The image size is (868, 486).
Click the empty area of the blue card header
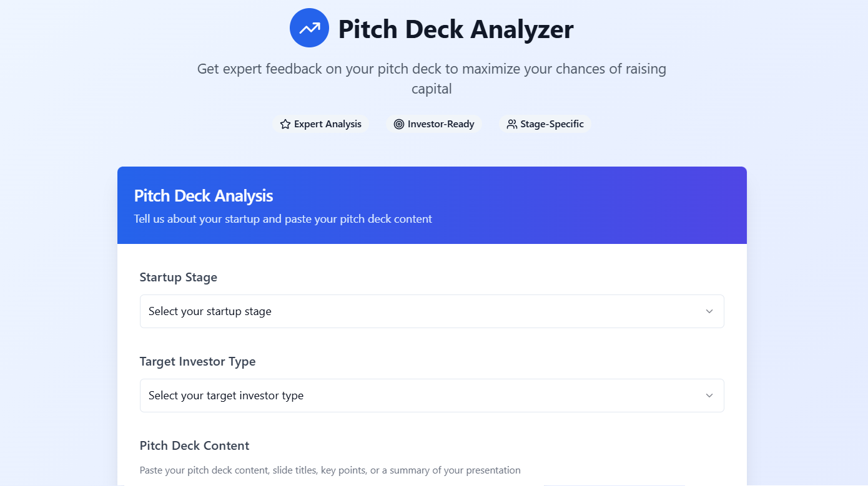[x=593, y=206]
